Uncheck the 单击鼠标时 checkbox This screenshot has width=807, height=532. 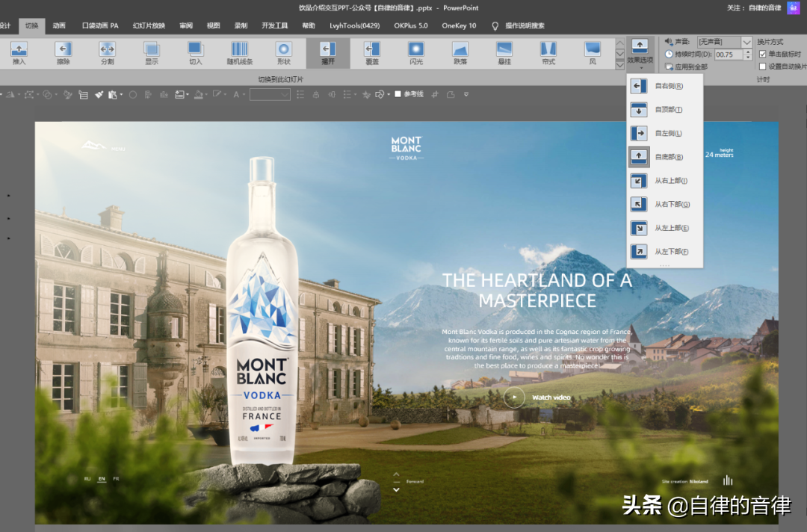click(763, 54)
